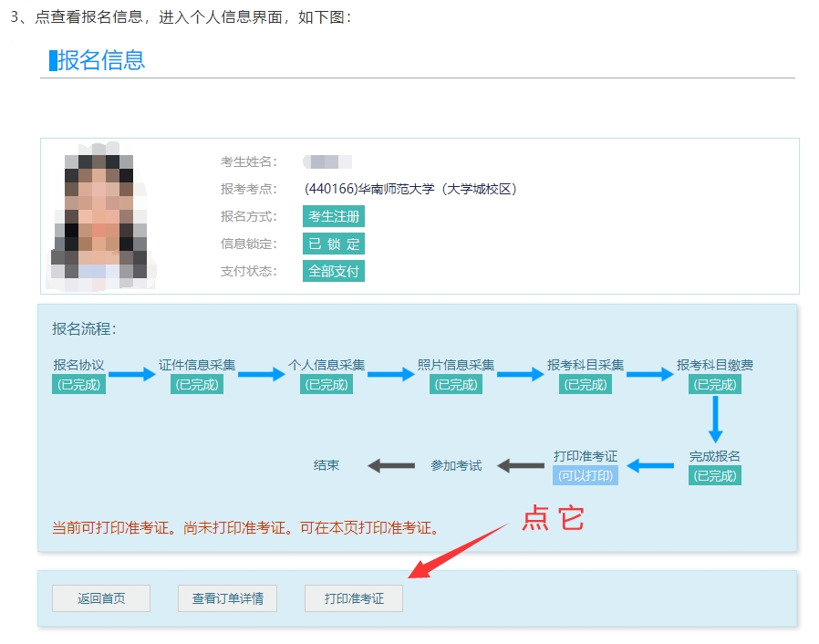Select the 个人信息采集 step label

(327, 365)
